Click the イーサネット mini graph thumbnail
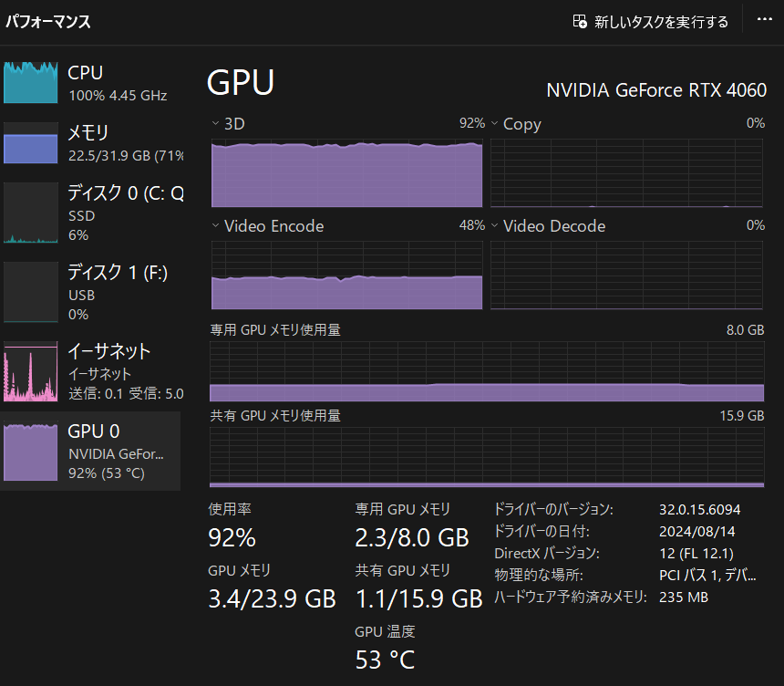784x686 pixels. (x=30, y=371)
